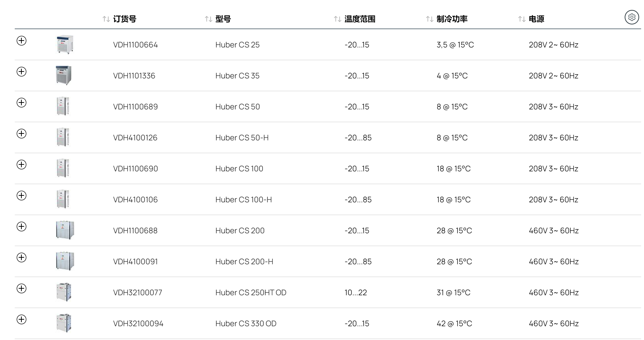644x340 pixels.
Task: Expand the VDH1100689 Huber CS 50 row
Action: (22, 103)
